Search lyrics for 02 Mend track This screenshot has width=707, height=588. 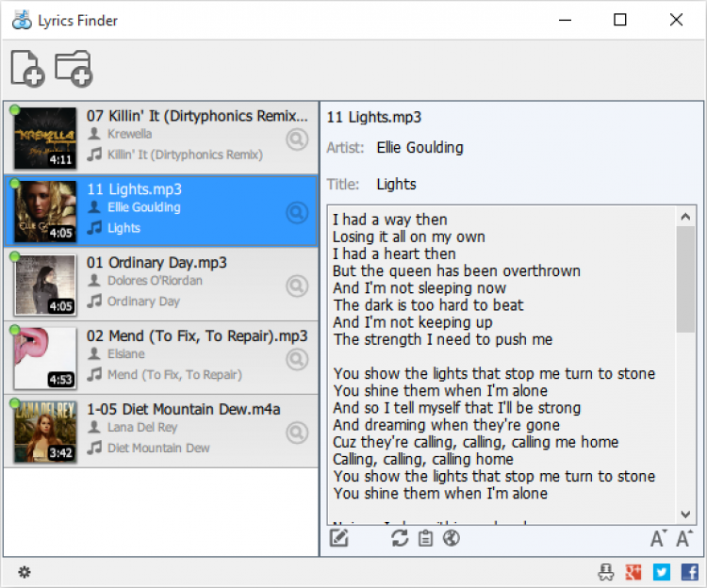pos(297,360)
